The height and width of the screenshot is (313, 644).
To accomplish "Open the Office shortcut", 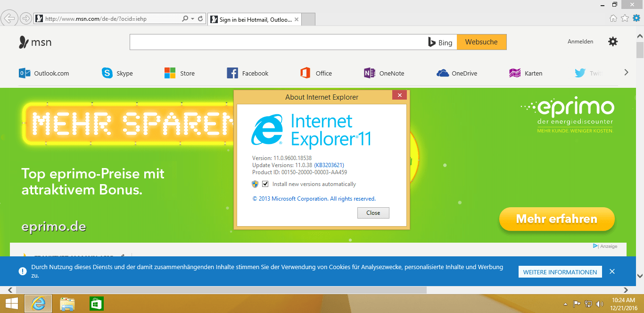I will point(316,73).
